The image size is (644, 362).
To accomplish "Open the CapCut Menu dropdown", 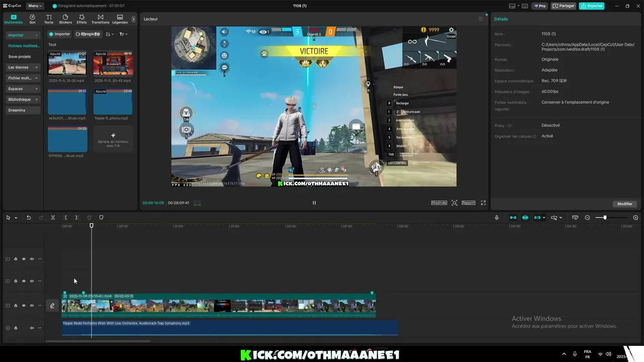I will (34, 6).
